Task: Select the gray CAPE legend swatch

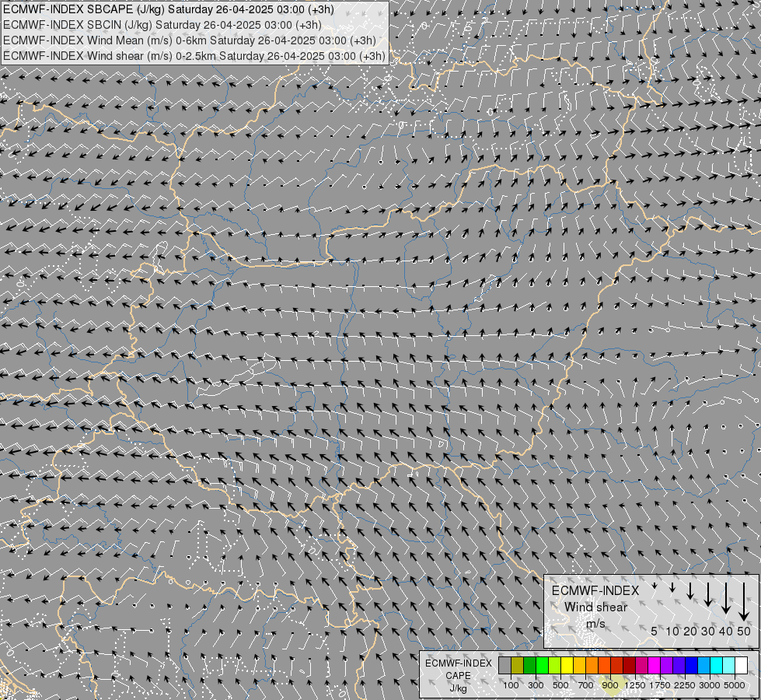Action: click(x=504, y=665)
